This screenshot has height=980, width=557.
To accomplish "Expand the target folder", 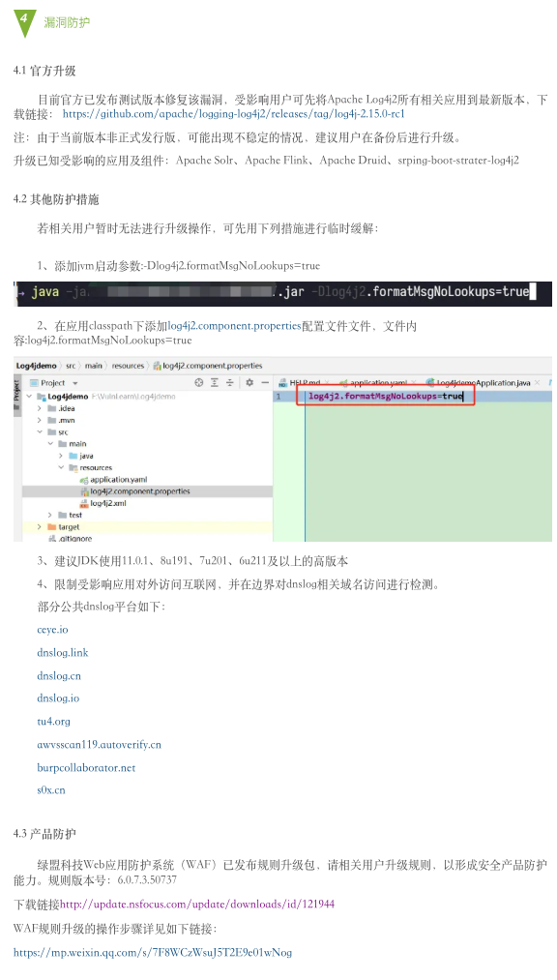I will [x=39, y=527].
